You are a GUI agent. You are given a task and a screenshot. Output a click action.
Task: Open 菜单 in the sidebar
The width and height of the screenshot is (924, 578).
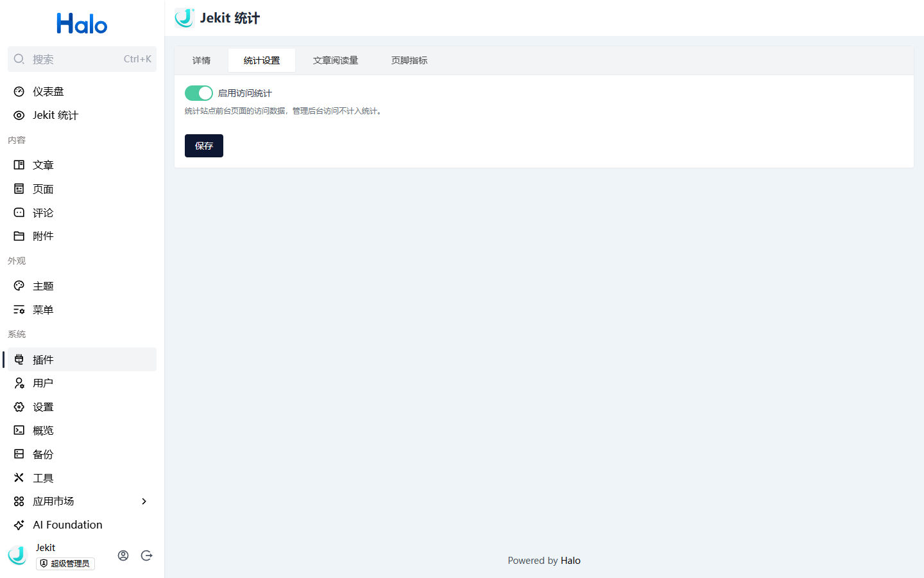pyautogui.click(x=82, y=310)
